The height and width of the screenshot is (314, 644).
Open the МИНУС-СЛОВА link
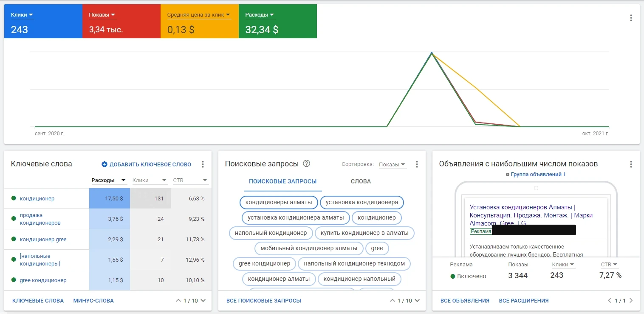coord(93,301)
